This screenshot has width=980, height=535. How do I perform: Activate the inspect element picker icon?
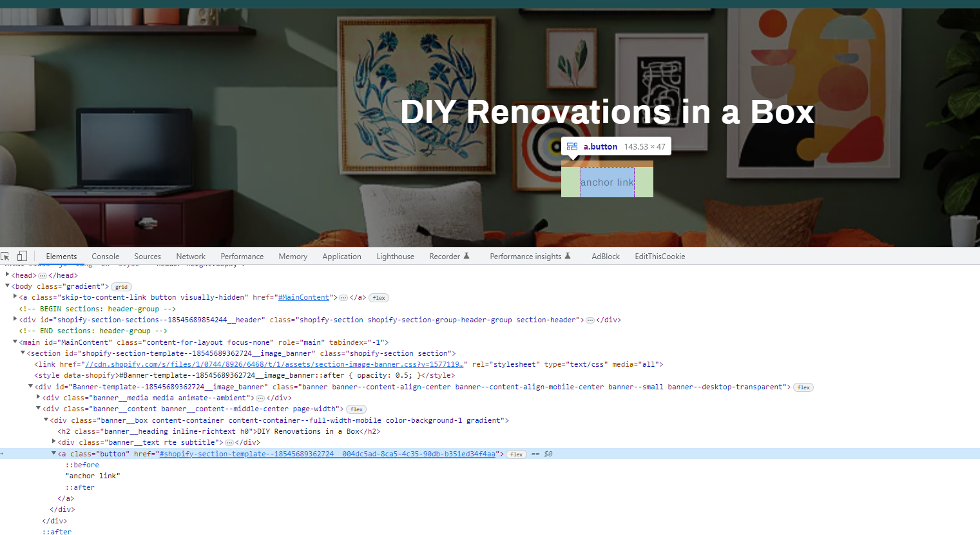[x=5, y=256]
